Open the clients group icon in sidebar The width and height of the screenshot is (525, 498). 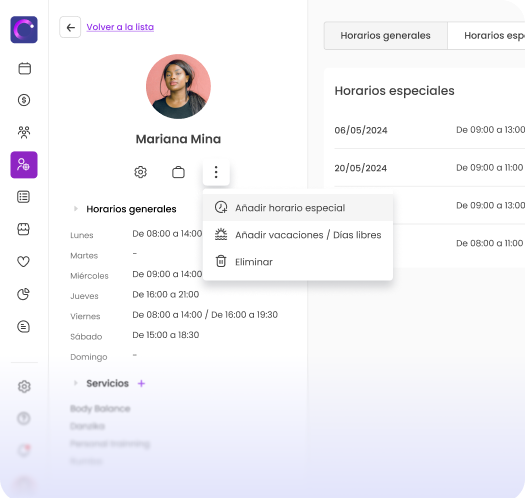[24, 132]
